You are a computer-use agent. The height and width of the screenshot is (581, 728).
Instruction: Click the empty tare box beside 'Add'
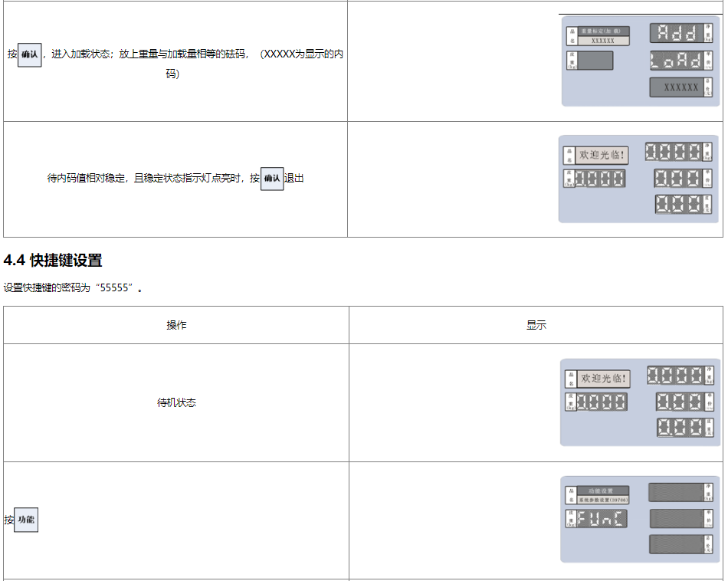(595, 61)
